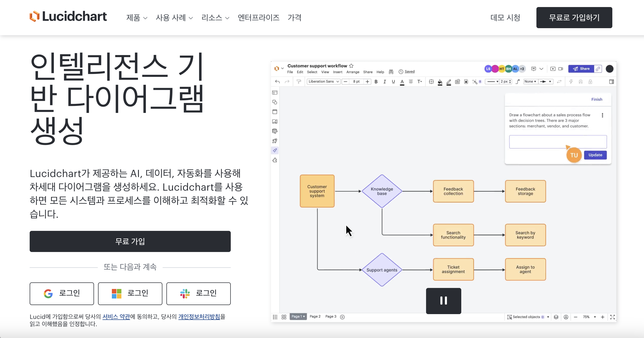Open the 서비스 약관 terms link
Viewport: 644px width, 338px height.
[116, 317]
